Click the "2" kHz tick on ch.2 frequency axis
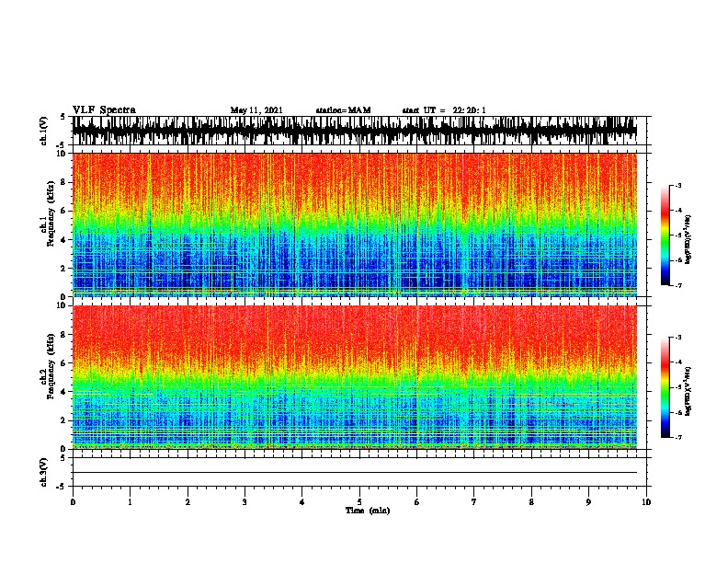Viewport: 728px width, 563px height. pos(64,420)
